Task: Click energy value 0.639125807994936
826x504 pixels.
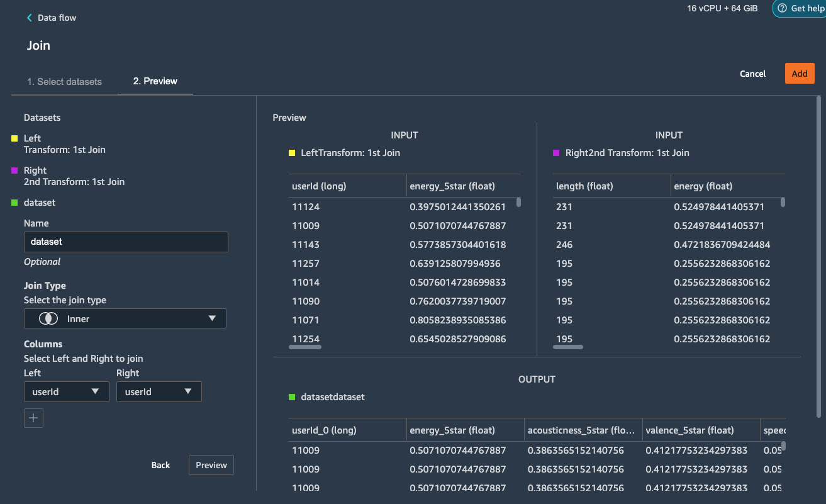Action: point(455,264)
